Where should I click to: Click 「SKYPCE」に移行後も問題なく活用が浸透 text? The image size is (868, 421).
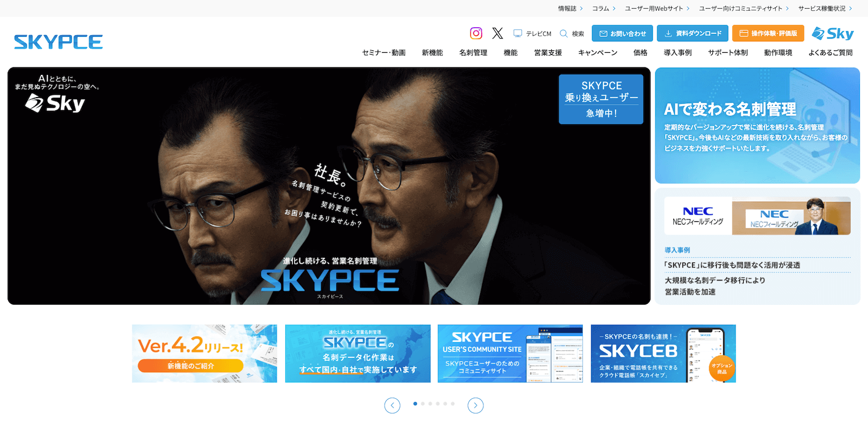[x=732, y=265]
